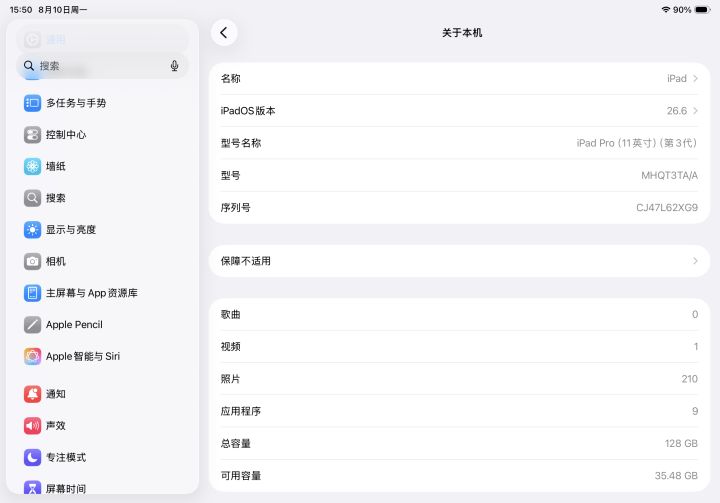Tap the 通知 bell icon
Viewport: 720px width, 503px height.
(32, 394)
